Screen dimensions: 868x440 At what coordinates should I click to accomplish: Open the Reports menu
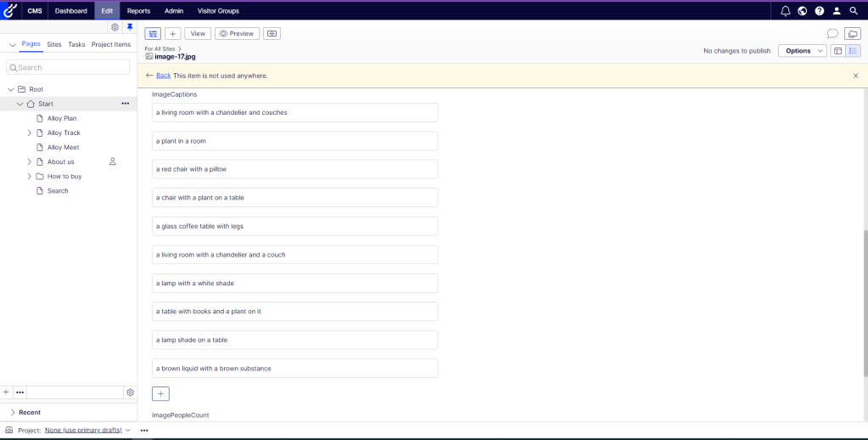click(x=138, y=11)
